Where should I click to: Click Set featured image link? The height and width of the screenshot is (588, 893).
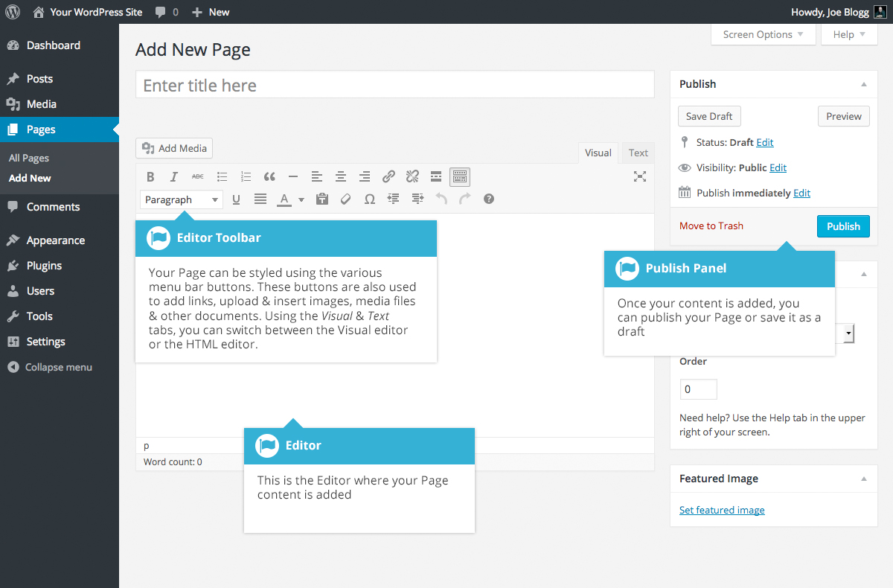click(x=722, y=510)
